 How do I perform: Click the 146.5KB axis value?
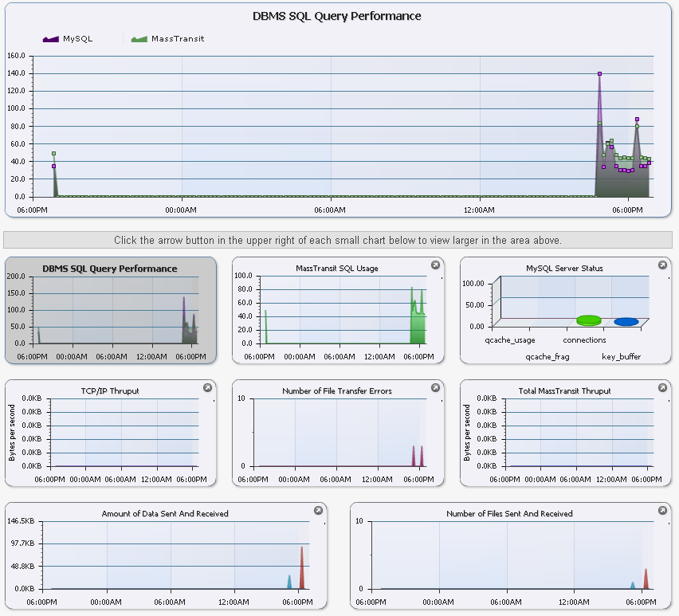(21, 520)
